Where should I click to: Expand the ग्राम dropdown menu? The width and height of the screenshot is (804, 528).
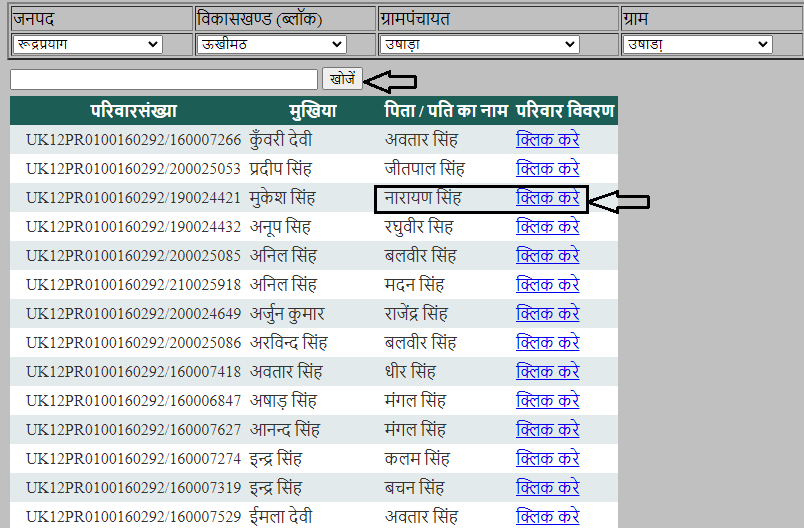697,45
